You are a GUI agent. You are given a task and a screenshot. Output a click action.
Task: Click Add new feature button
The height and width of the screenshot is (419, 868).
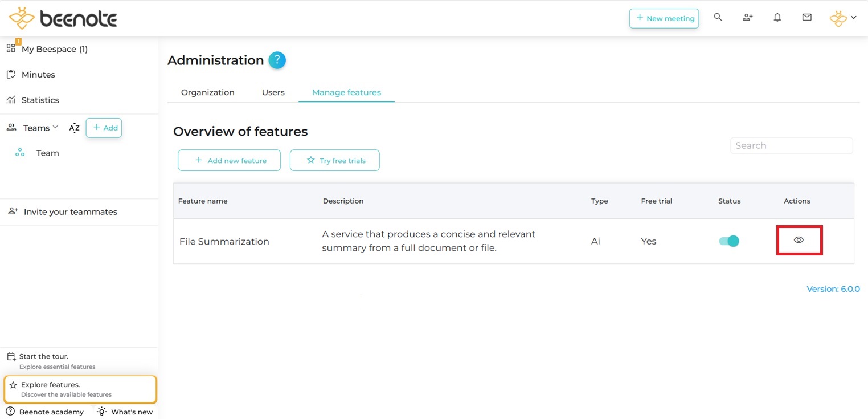coord(229,161)
